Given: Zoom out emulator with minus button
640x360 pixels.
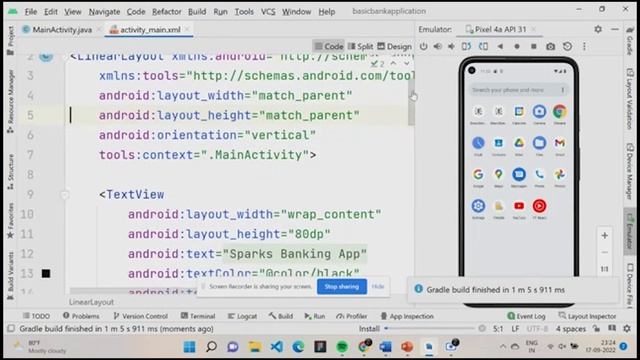Looking at the screenshot, I should tap(604, 252).
